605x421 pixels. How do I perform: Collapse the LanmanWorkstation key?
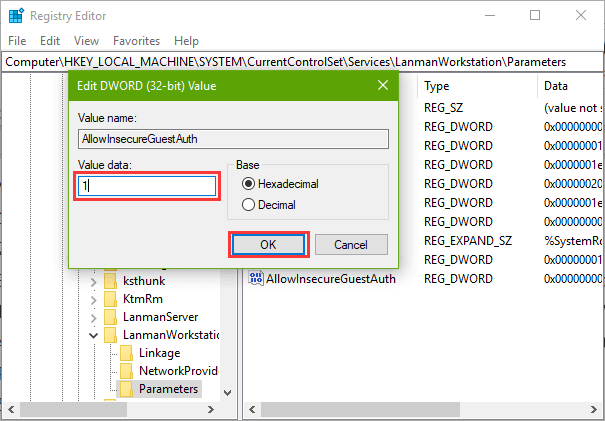(x=93, y=335)
